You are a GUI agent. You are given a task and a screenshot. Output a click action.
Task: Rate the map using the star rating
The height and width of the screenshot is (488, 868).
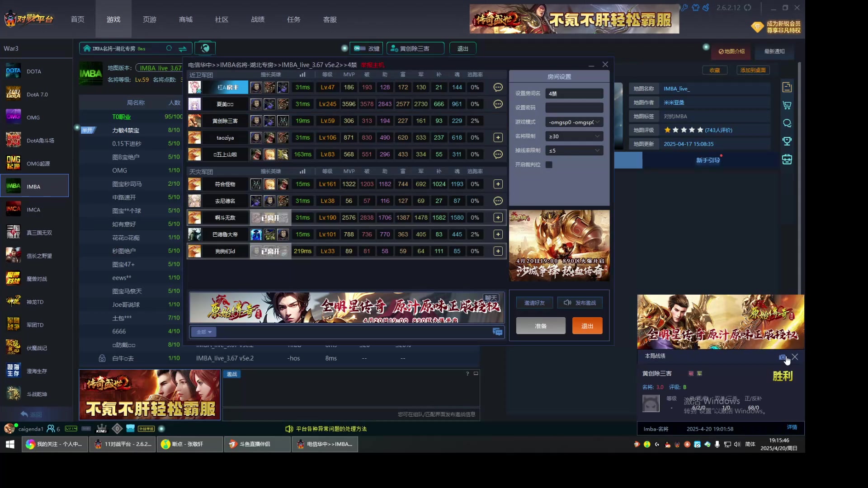pos(684,130)
